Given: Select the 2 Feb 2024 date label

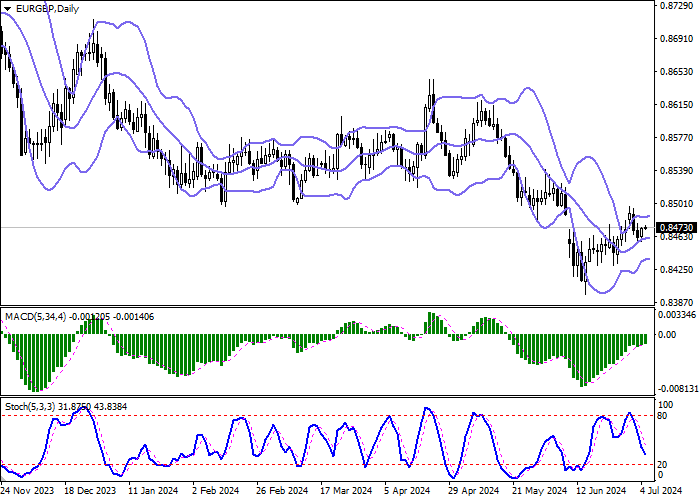Looking at the screenshot, I should [216, 491].
